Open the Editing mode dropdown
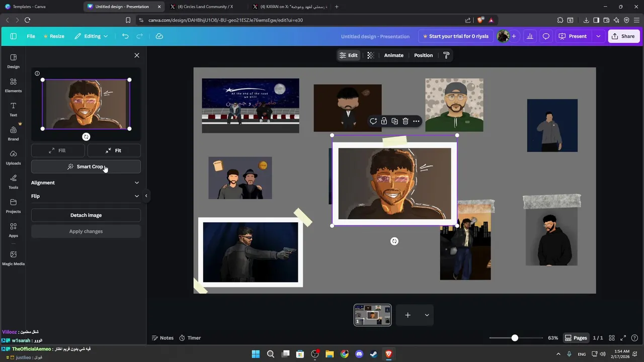The width and height of the screenshot is (644, 362). click(91, 36)
